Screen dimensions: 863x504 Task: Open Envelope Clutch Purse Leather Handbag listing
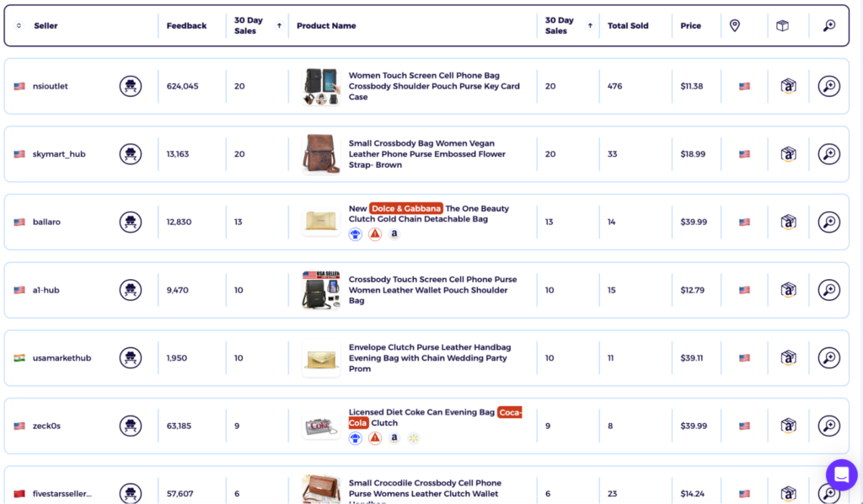[x=430, y=357]
